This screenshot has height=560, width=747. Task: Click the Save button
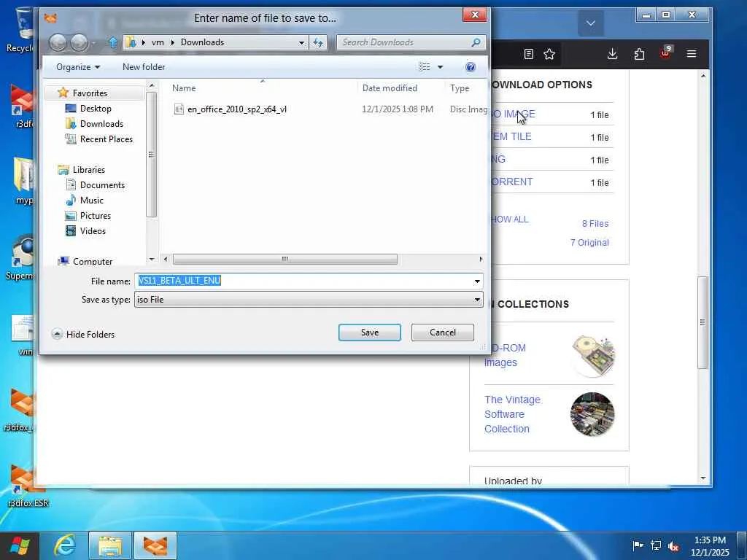(370, 332)
